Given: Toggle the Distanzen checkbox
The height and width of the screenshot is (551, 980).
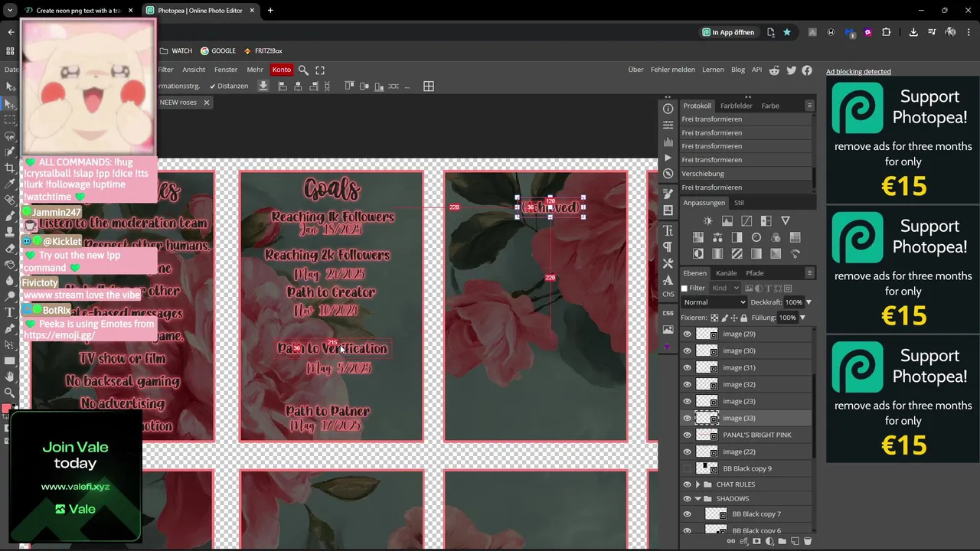Looking at the screenshot, I should pos(213,86).
